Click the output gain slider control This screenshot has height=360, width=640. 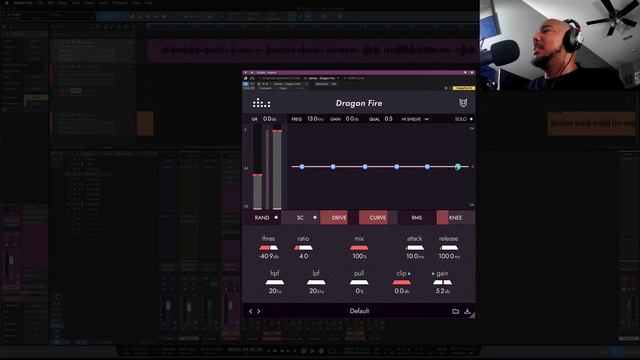coord(442,282)
